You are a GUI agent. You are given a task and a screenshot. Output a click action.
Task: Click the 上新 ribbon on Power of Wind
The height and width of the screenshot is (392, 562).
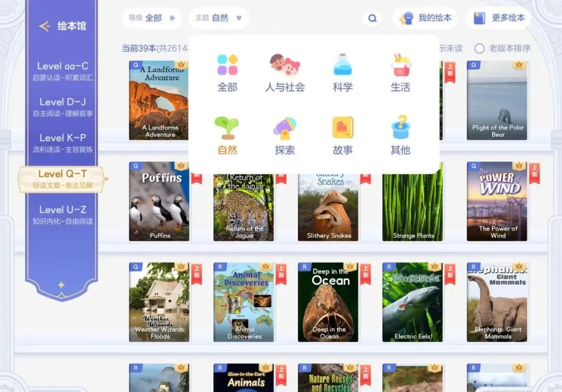[534, 173]
